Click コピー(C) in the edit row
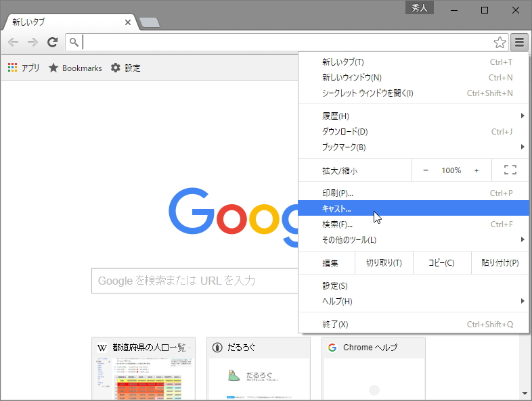 point(442,262)
